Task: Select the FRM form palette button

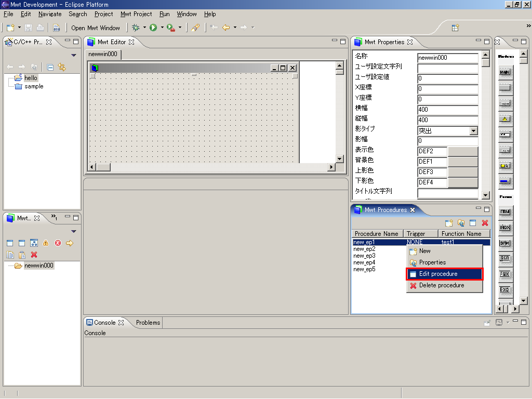Action: [x=504, y=211]
